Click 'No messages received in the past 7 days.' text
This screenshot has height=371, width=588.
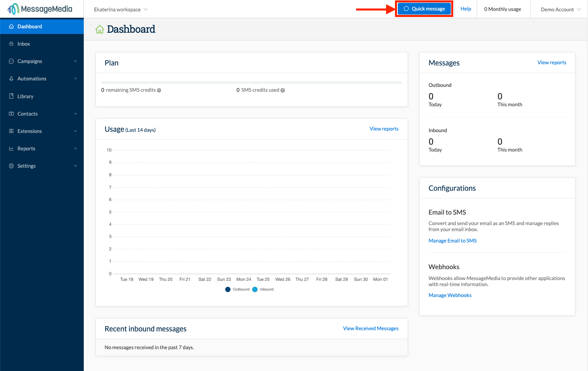click(149, 348)
